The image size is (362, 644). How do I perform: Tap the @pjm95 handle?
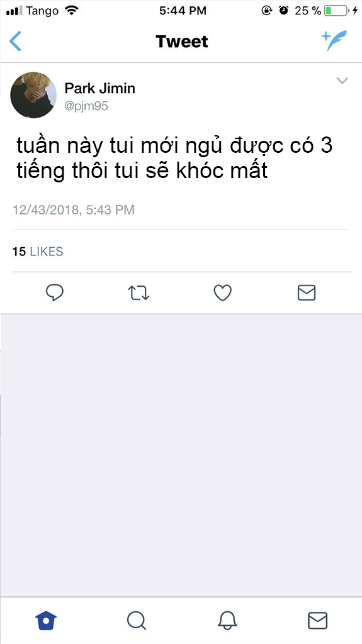click(86, 106)
